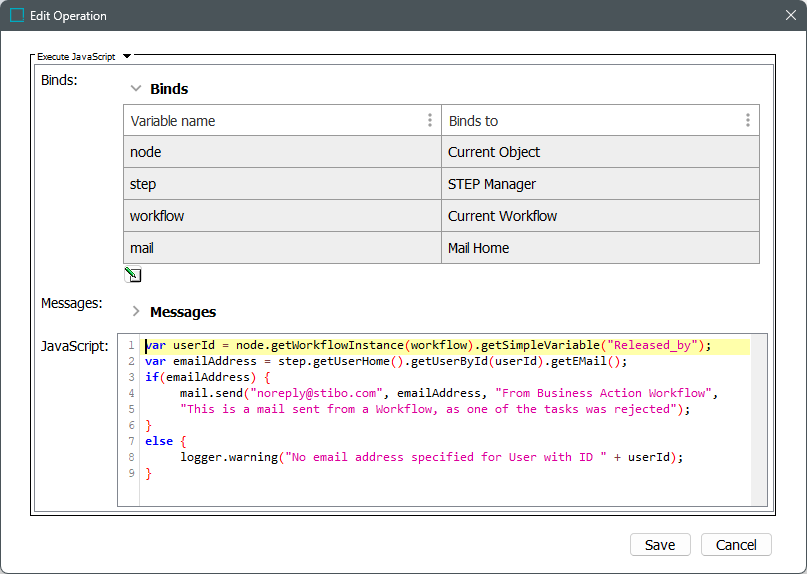807x574 pixels.
Task: Select the node variable row
Action: click(282, 152)
